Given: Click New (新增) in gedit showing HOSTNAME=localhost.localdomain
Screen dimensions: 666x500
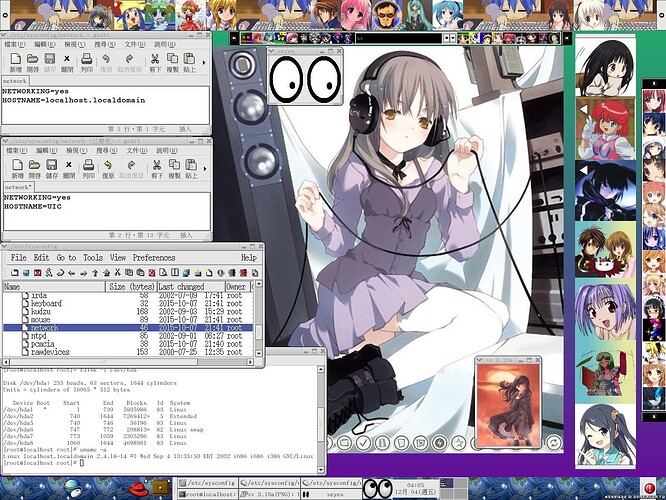Looking at the screenshot, I should 15,62.
